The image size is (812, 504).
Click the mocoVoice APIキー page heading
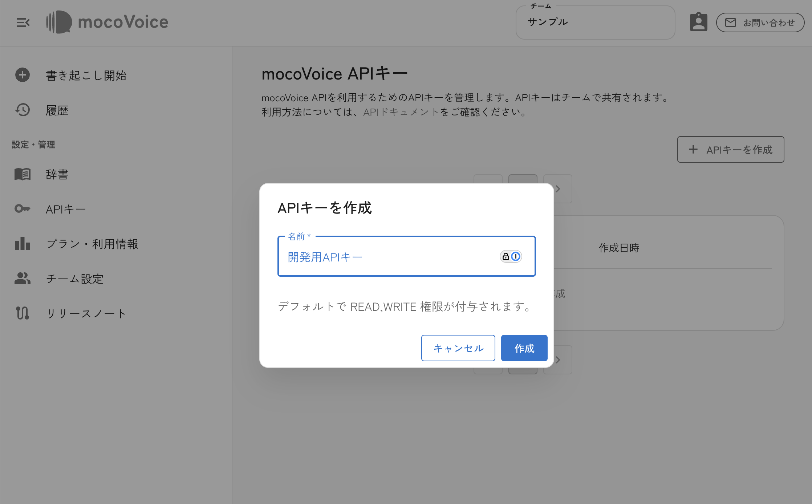click(335, 74)
